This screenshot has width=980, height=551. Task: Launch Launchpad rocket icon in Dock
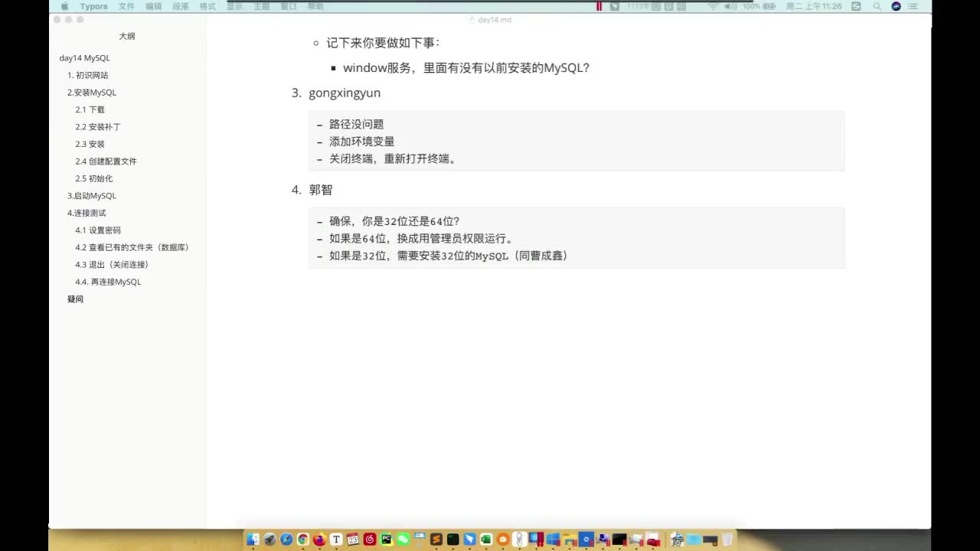pos(269,540)
